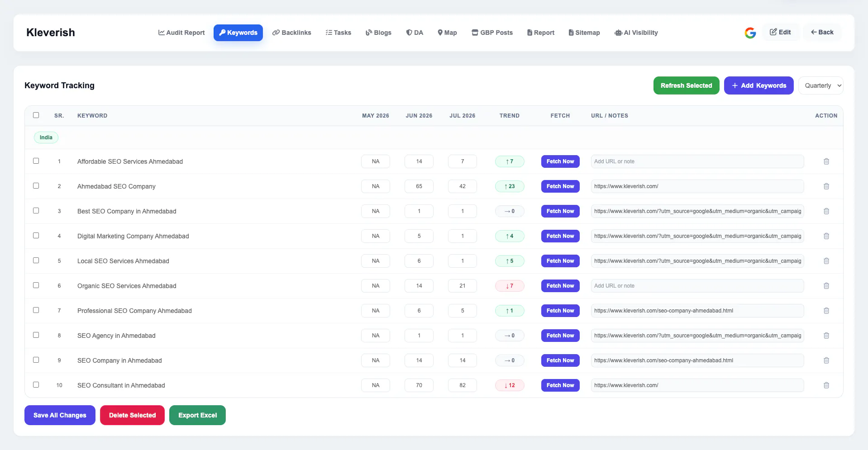Screen dimensions: 868x450
Task: Check SEO Consultant in Ahmedabad checkbox
Action: click(x=36, y=385)
